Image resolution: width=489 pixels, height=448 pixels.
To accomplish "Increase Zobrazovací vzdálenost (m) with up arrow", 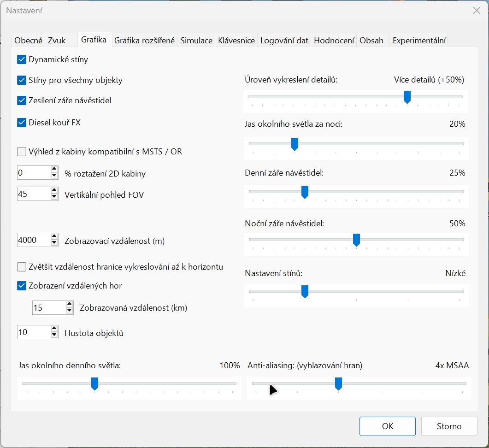I will [x=54, y=236].
